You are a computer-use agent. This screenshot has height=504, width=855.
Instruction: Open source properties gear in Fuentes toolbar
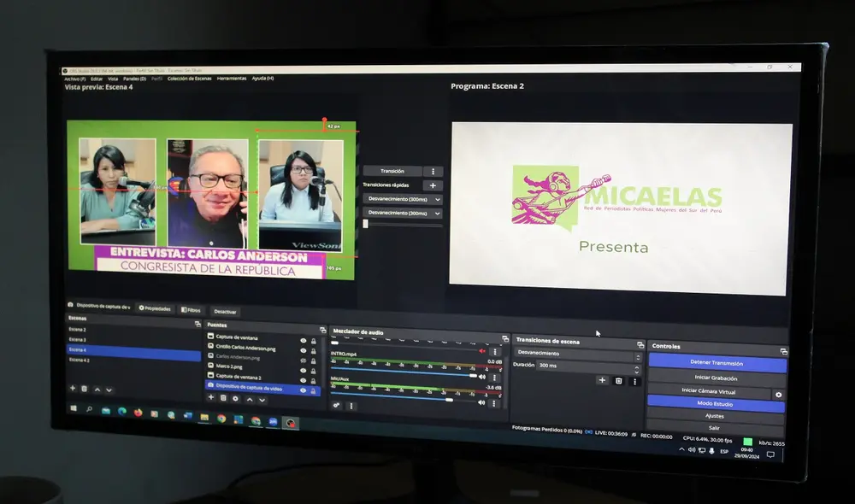[x=235, y=398]
